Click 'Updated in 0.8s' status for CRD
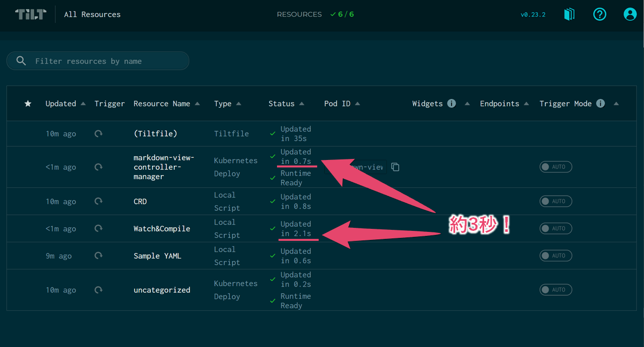Screen dimensions: 644x347 pyautogui.click(x=296, y=201)
